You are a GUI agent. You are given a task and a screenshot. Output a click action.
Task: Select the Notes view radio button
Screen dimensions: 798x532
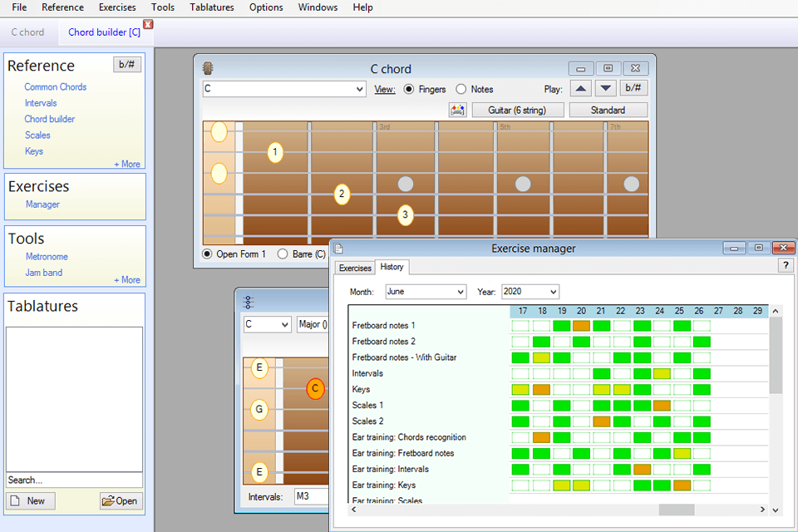461,89
